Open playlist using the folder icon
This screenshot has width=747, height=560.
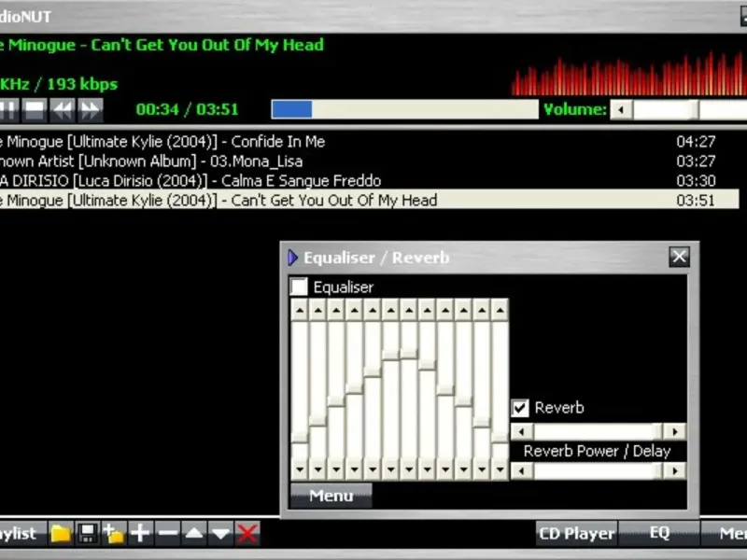point(61,533)
